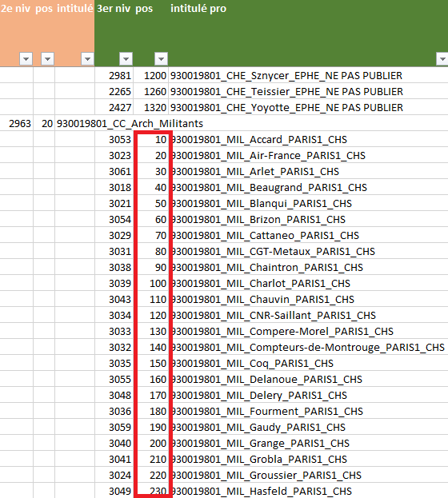Select the cell containing 3053

[x=114, y=139]
